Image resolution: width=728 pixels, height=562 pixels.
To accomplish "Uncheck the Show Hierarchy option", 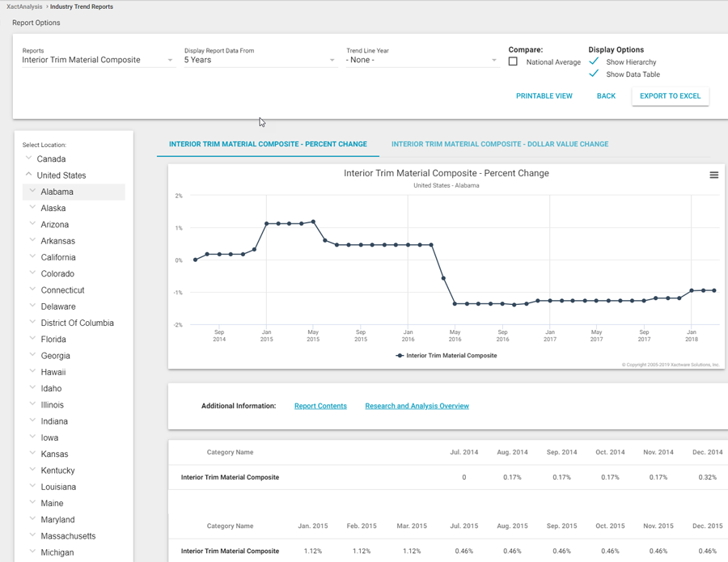I will (595, 61).
